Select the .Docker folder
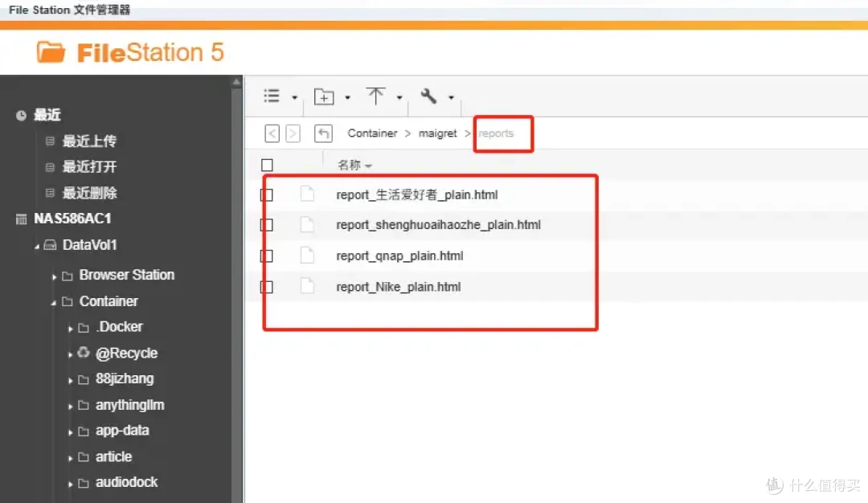This screenshot has height=503, width=868. [119, 327]
